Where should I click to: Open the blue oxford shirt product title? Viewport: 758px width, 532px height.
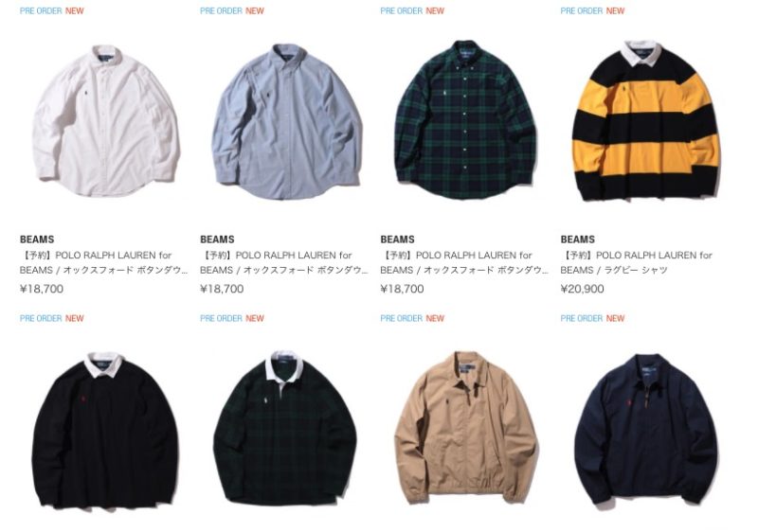pyautogui.click(x=284, y=262)
